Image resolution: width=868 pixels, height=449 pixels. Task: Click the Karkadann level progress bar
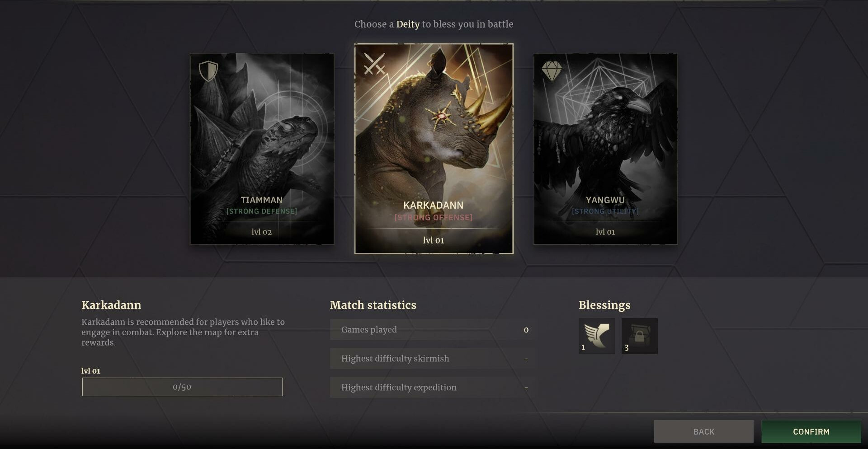click(182, 387)
